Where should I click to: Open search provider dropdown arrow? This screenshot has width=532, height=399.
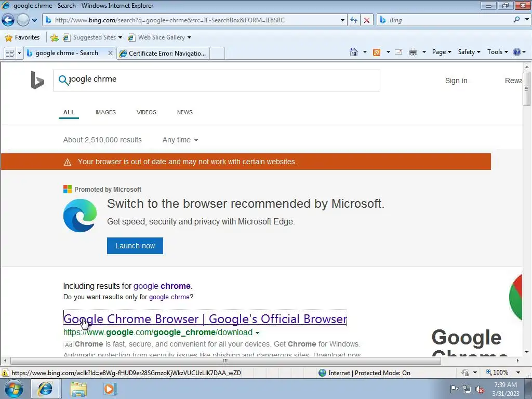pyautogui.click(x=527, y=20)
